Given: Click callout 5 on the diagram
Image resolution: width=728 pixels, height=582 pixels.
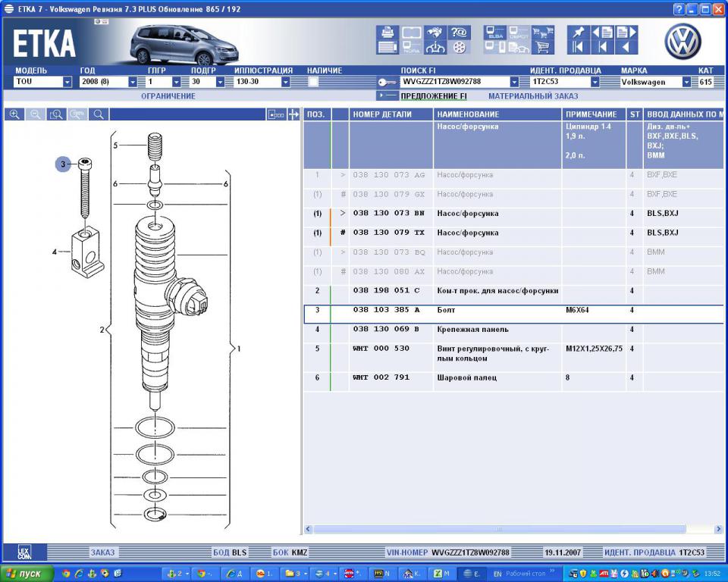Looking at the screenshot, I should coord(115,145).
